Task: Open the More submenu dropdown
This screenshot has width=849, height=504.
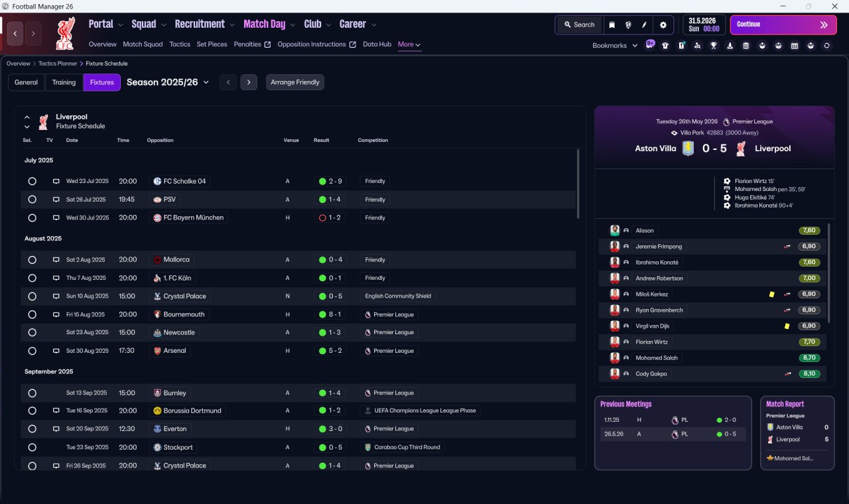Action: pyautogui.click(x=409, y=44)
